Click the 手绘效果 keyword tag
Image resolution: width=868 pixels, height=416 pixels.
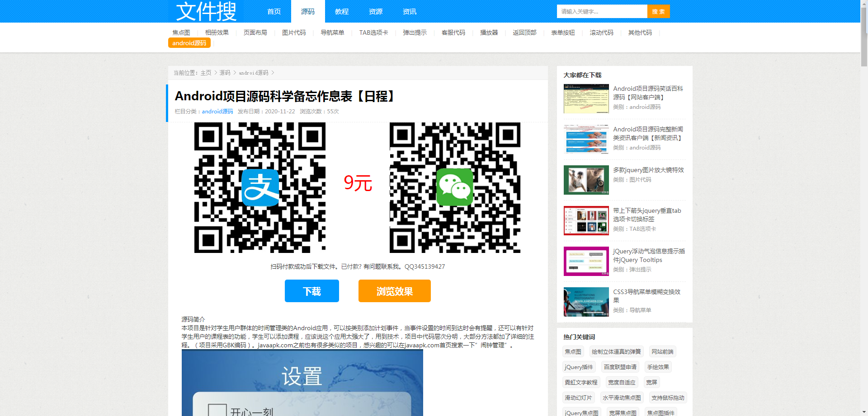tap(658, 367)
